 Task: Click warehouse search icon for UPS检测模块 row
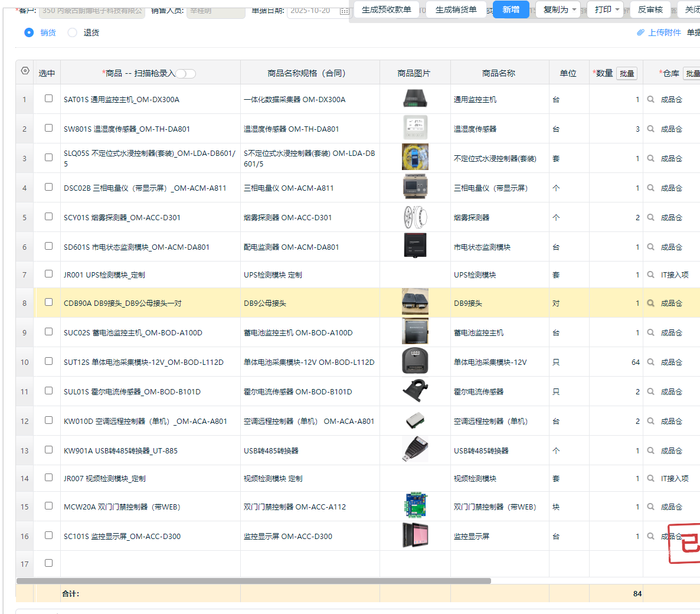click(x=650, y=275)
